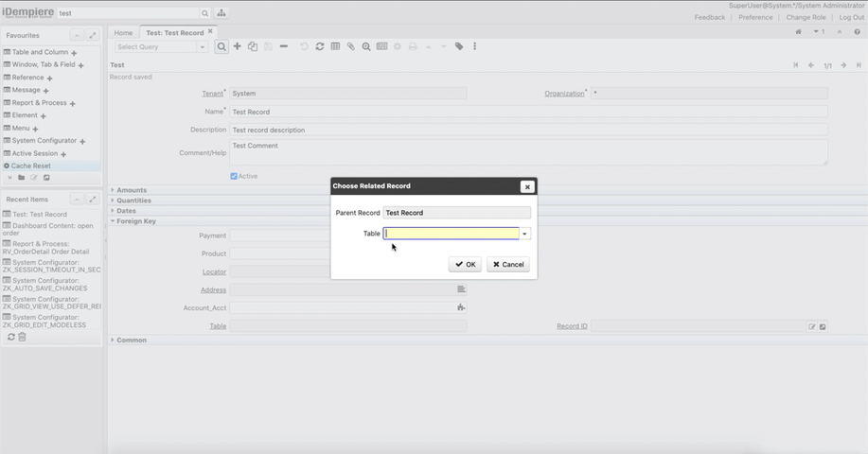This screenshot has height=454, width=868.
Task: Click the Copy Record toolbar icon
Action: coord(253,46)
